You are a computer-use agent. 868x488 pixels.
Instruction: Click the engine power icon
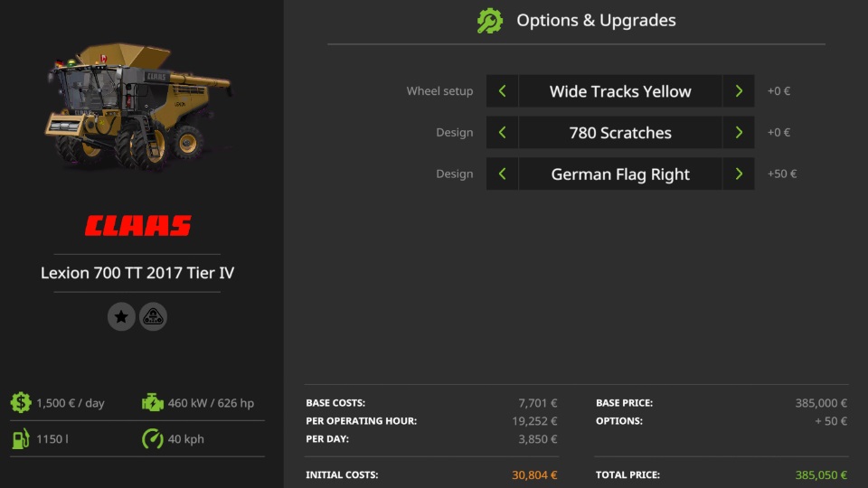153,403
